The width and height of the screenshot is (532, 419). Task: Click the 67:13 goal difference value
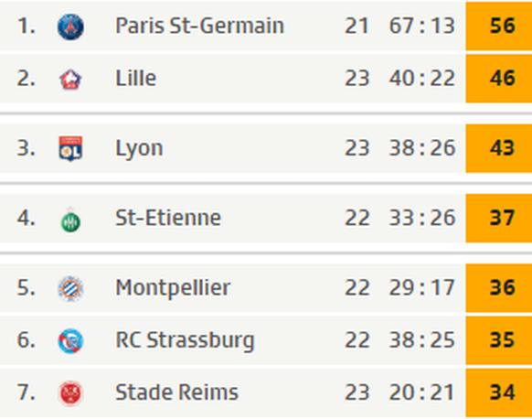[421, 26]
